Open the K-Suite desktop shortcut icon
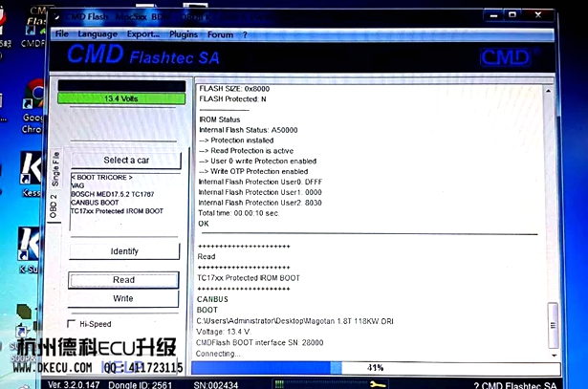This screenshot has height=389, width=588. [29, 250]
